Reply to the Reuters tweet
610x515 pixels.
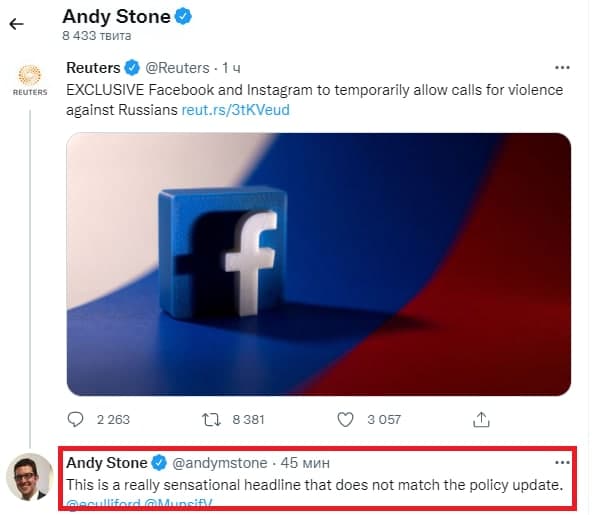coord(76,419)
